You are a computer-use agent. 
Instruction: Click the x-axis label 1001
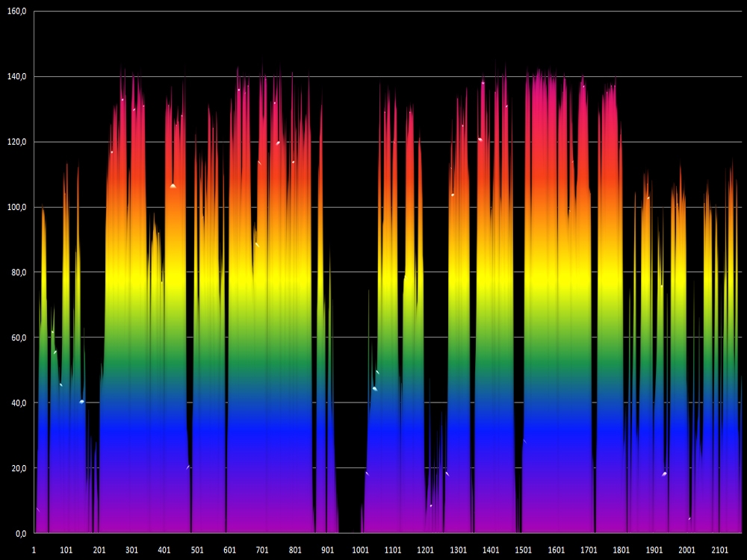click(x=360, y=550)
